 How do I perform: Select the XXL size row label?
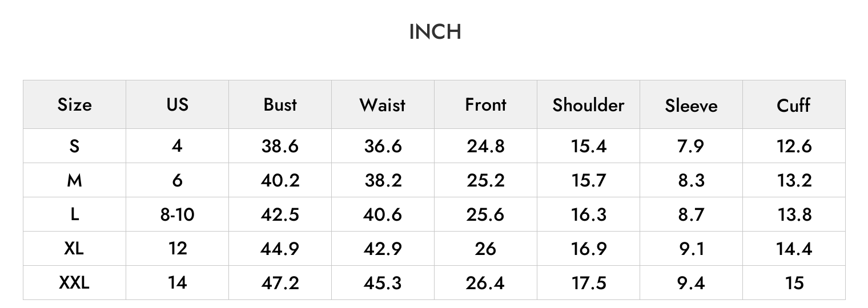[74, 282]
